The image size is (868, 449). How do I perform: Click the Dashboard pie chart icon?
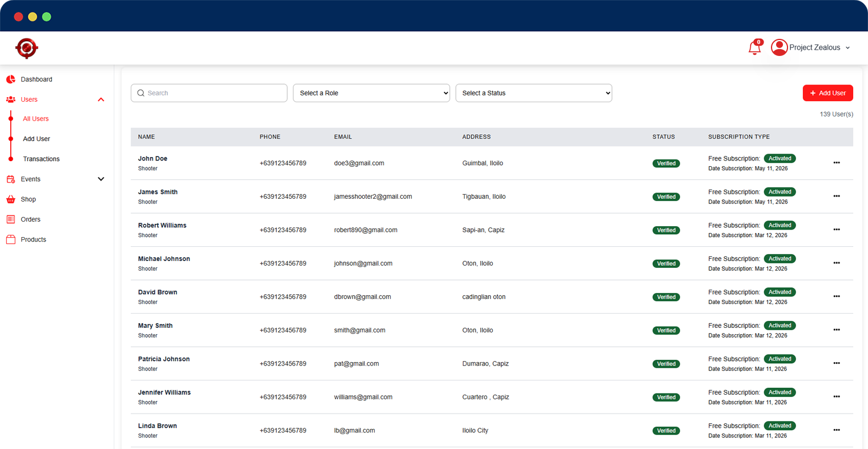[11, 79]
